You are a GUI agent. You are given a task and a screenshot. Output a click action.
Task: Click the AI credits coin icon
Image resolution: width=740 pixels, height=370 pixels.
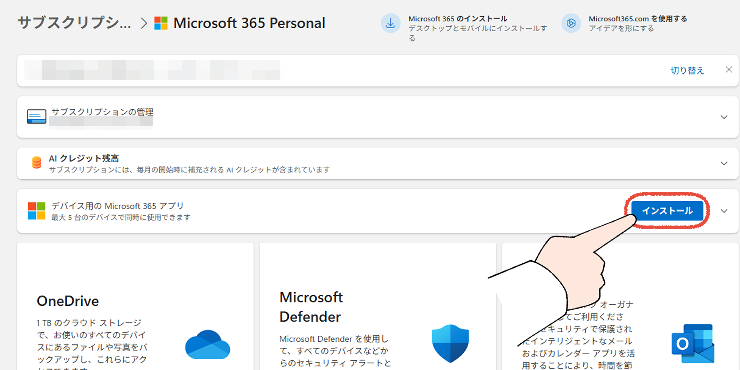(x=36, y=163)
